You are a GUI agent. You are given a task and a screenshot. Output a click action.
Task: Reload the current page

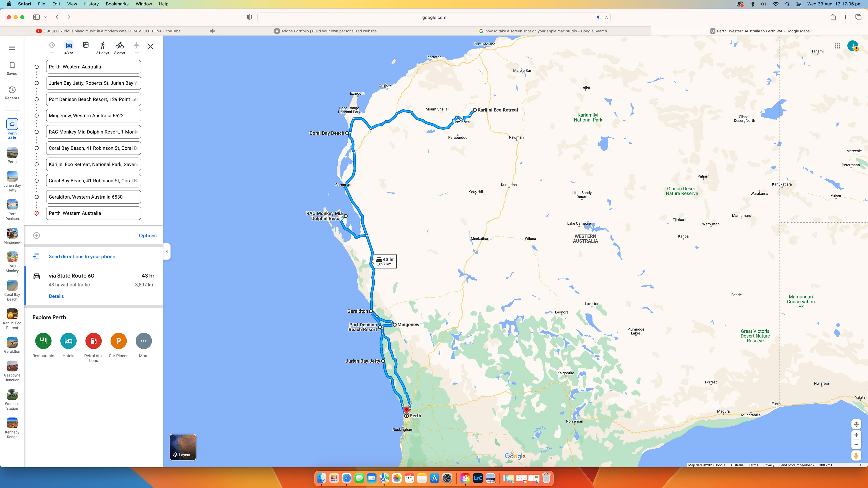click(606, 18)
